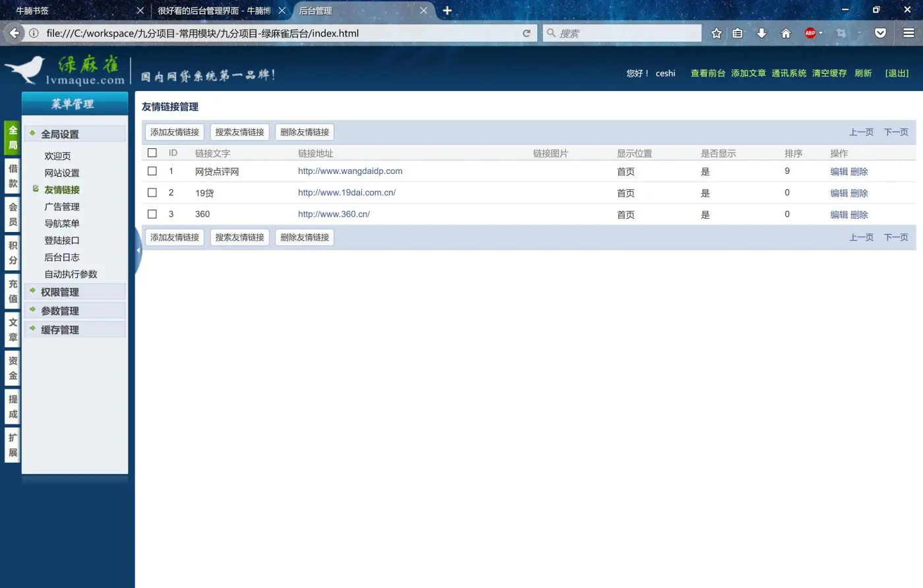The height and width of the screenshot is (588, 923).
Task: Click the 查看前台 header link
Action: click(708, 73)
